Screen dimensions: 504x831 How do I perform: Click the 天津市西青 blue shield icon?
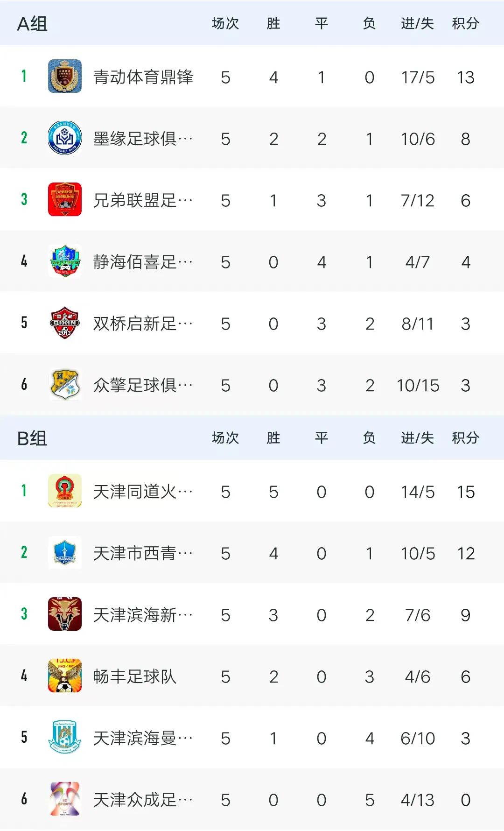tap(65, 552)
